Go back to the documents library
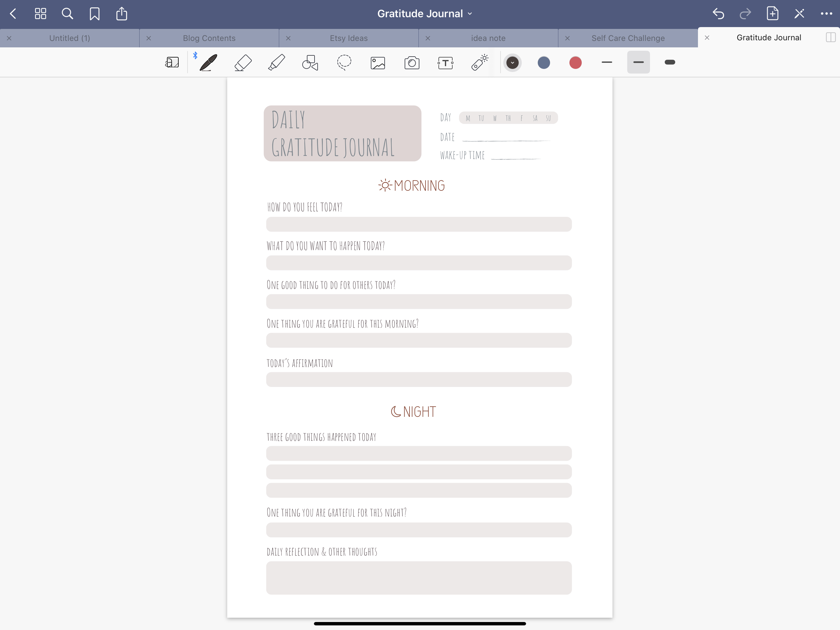840x630 pixels. (13, 14)
